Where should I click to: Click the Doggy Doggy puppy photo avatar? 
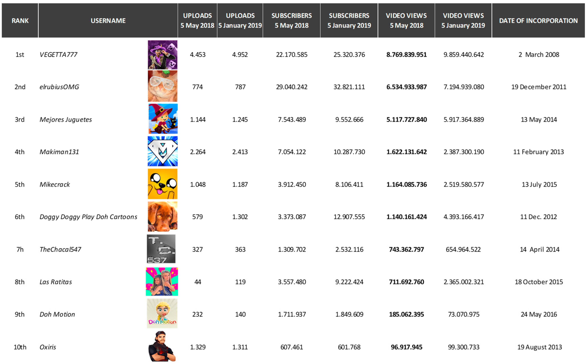click(x=162, y=216)
